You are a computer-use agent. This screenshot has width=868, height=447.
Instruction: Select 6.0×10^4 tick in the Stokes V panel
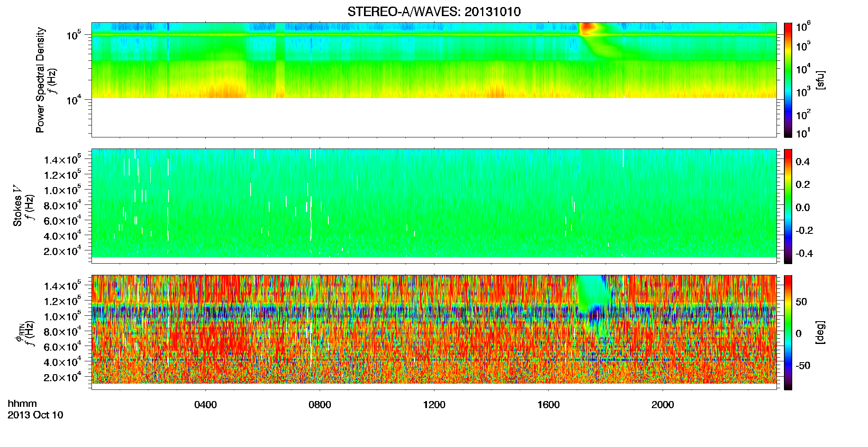point(63,221)
